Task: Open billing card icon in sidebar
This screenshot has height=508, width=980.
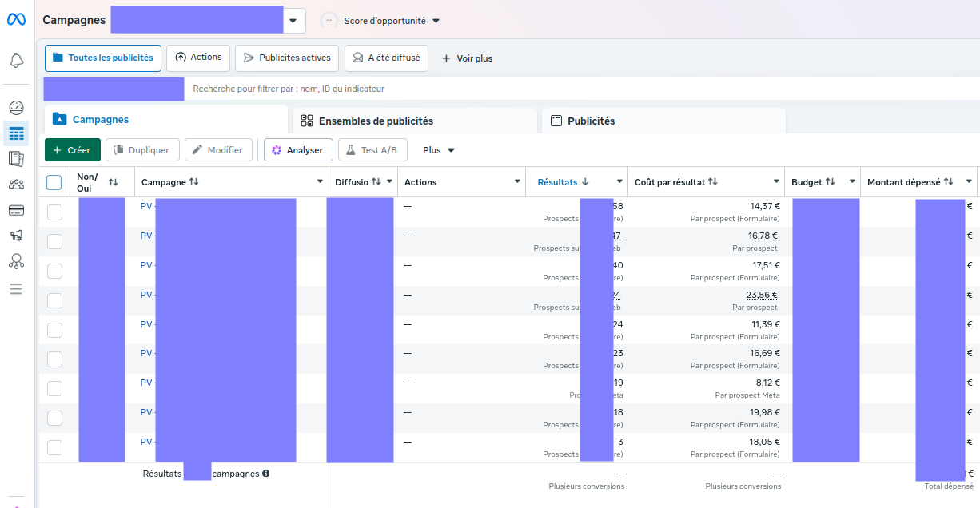Action: click(16, 210)
